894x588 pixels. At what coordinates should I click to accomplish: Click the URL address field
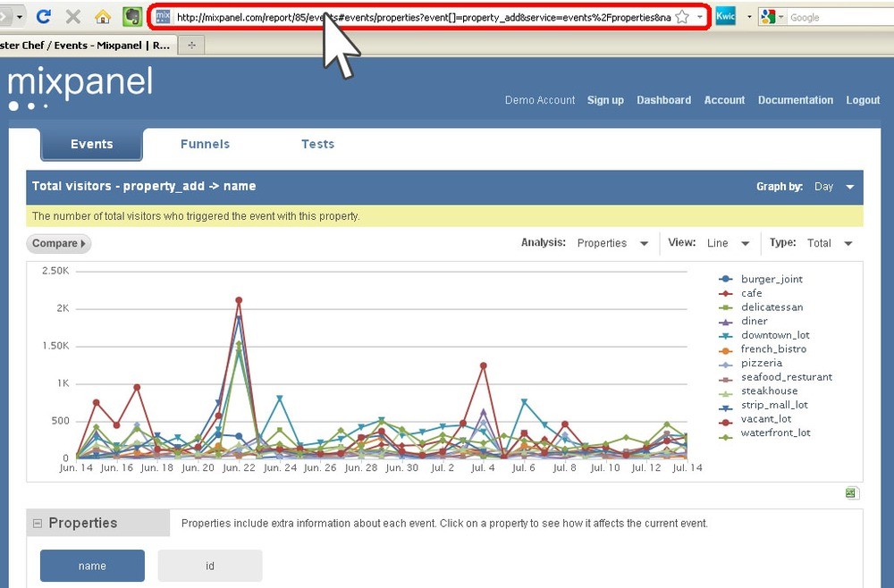pos(423,17)
